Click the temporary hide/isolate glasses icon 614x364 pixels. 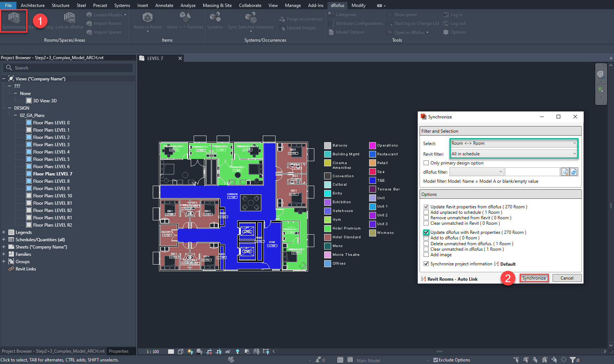coord(228,352)
